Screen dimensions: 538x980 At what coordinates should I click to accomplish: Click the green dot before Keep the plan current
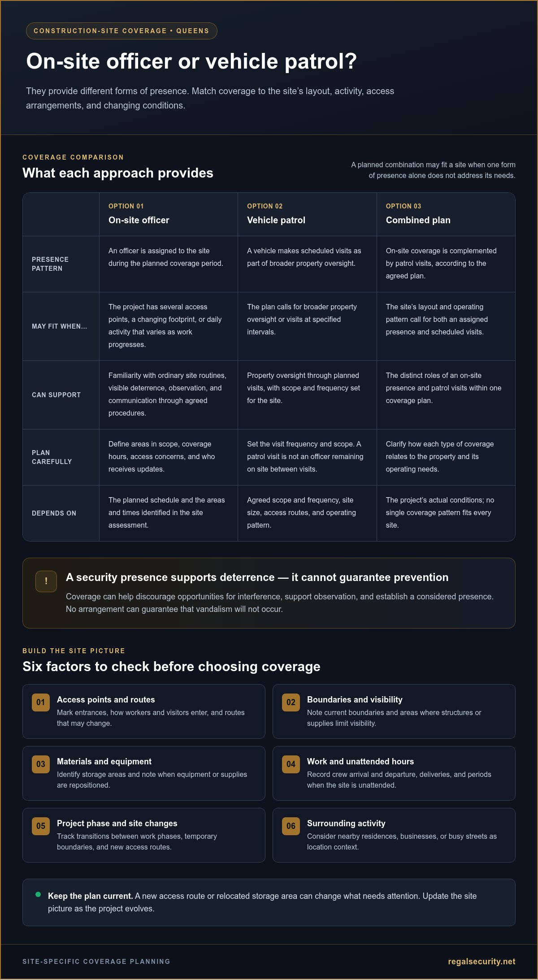[38, 894]
